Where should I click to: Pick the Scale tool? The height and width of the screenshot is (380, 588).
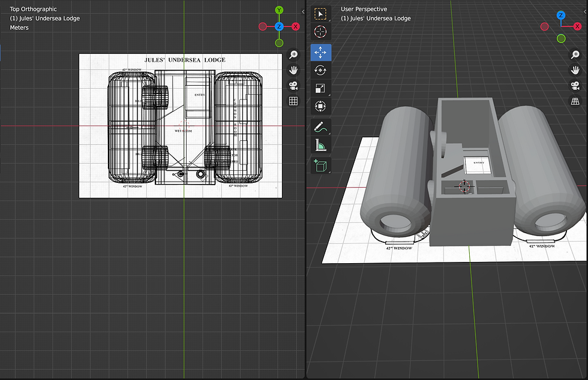[x=320, y=88]
